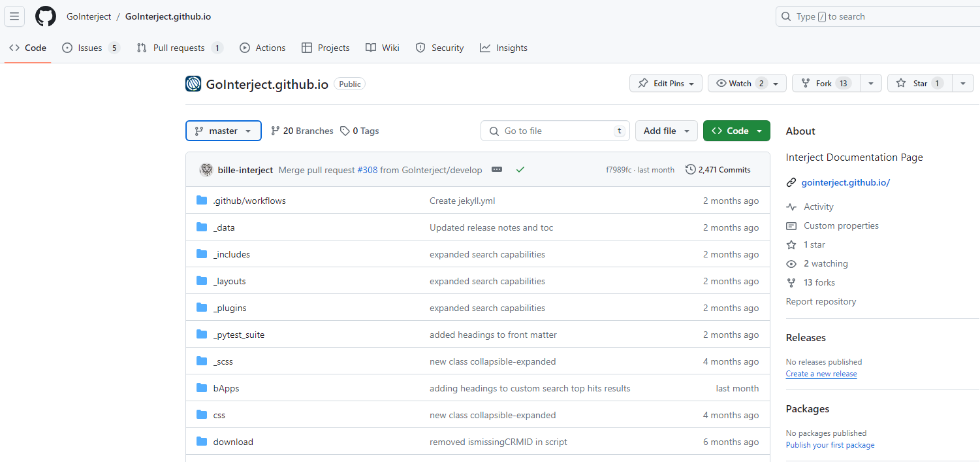Open the hamburger navigation menu

(14, 16)
